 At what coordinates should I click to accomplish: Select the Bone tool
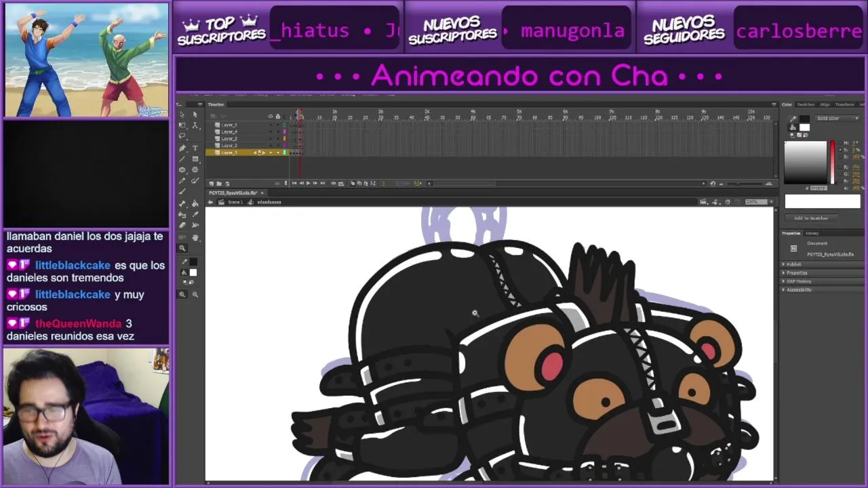(x=182, y=203)
